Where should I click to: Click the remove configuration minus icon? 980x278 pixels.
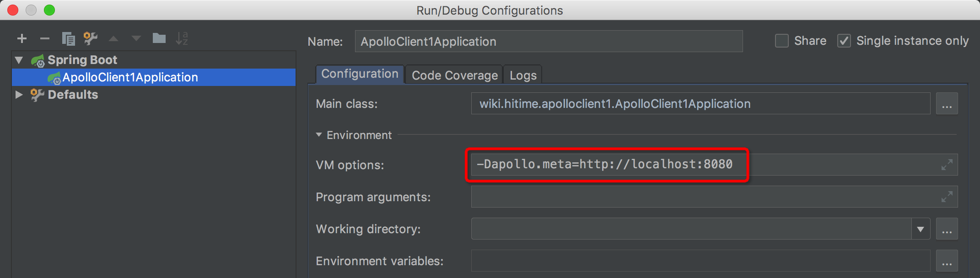coord(45,39)
